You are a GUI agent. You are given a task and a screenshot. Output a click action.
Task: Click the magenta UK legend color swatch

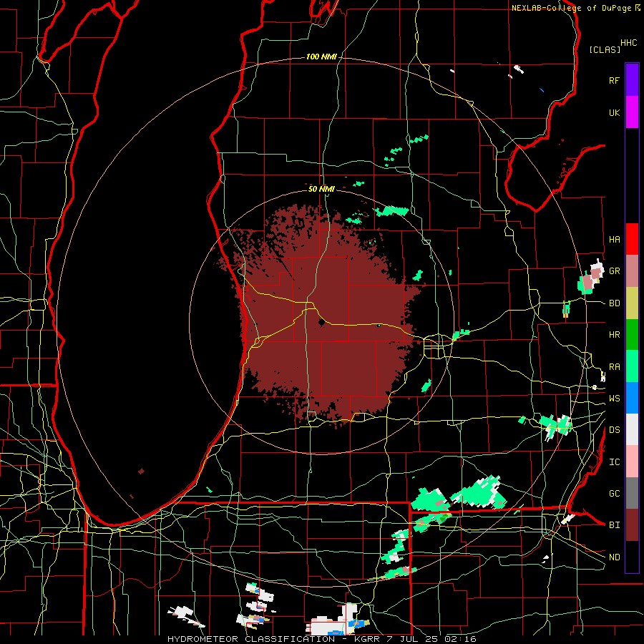(632, 112)
